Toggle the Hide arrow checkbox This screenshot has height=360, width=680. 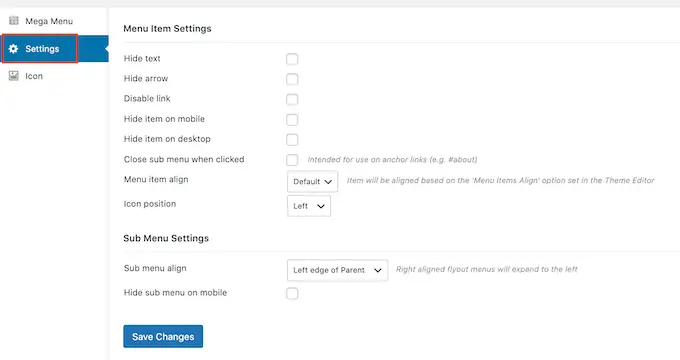pyautogui.click(x=292, y=79)
